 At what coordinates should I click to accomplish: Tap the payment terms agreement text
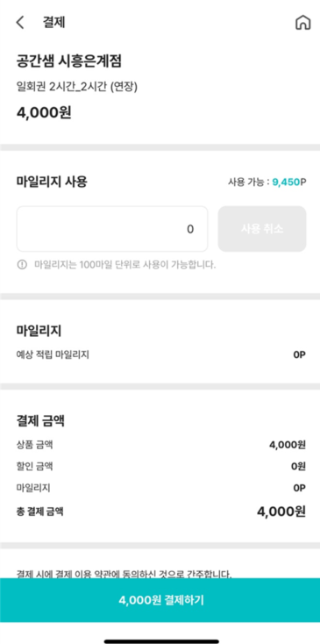point(124,573)
